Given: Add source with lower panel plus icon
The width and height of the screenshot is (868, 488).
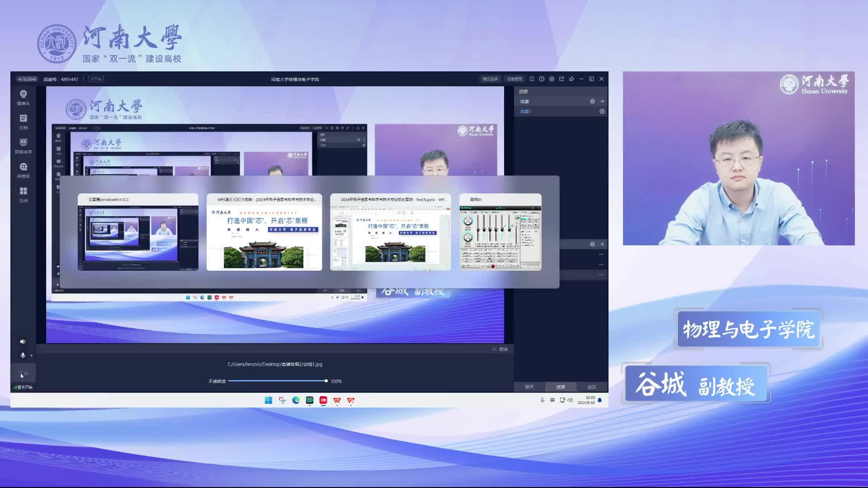Looking at the screenshot, I should pos(602,244).
